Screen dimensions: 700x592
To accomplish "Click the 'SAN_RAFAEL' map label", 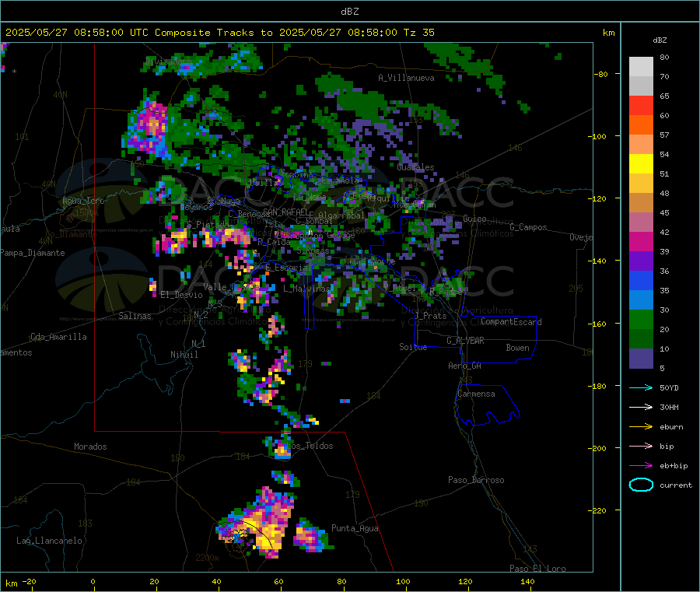I will click(285, 212).
